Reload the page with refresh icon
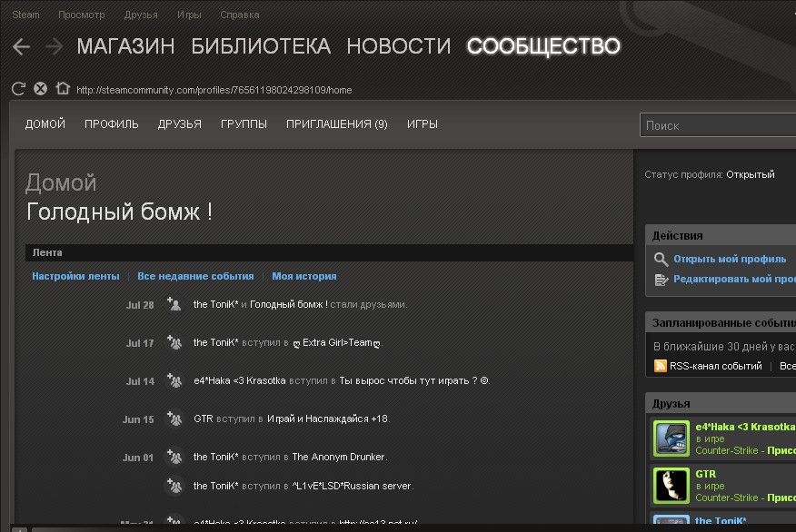Image resolution: width=796 pixels, height=532 pixels. click(x=18, y=89)
